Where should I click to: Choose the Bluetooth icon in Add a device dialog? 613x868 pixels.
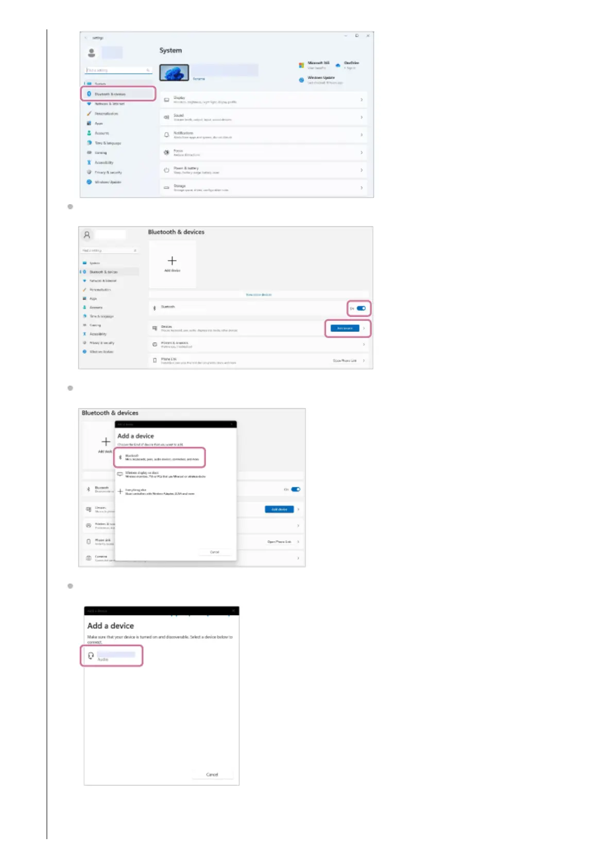click(121, 457)
